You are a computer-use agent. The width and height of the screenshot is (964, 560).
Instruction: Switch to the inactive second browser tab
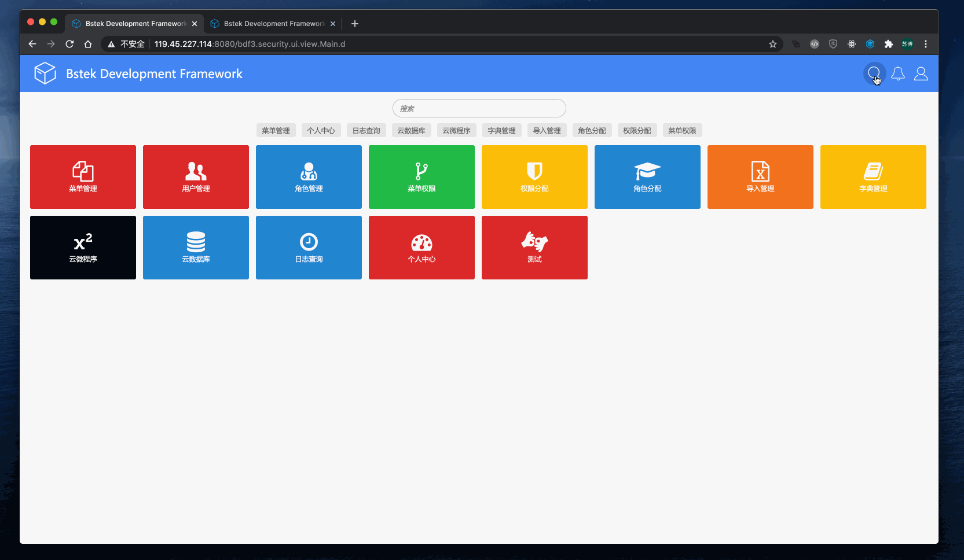tap(272, 24)
